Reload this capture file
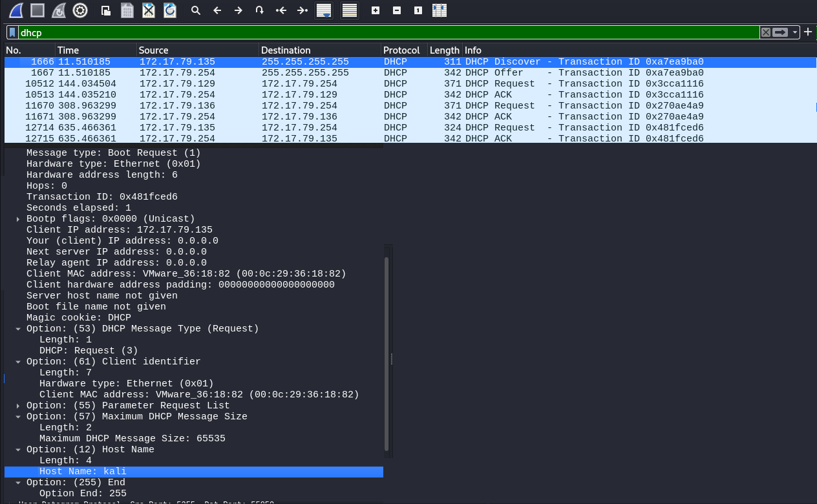The width and height of the screenshot is (817, 504). point(170,10)
